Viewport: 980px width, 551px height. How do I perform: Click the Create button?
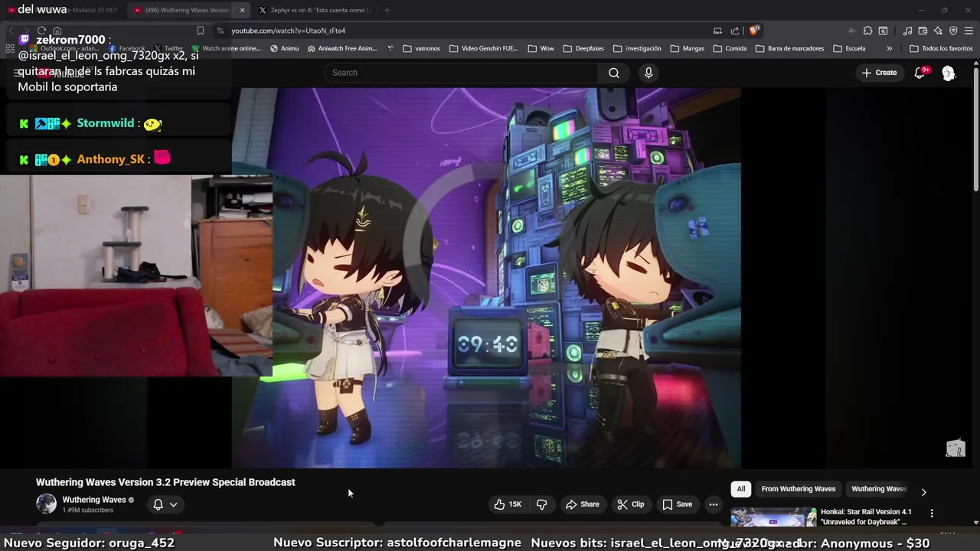[x=879, y=73]
